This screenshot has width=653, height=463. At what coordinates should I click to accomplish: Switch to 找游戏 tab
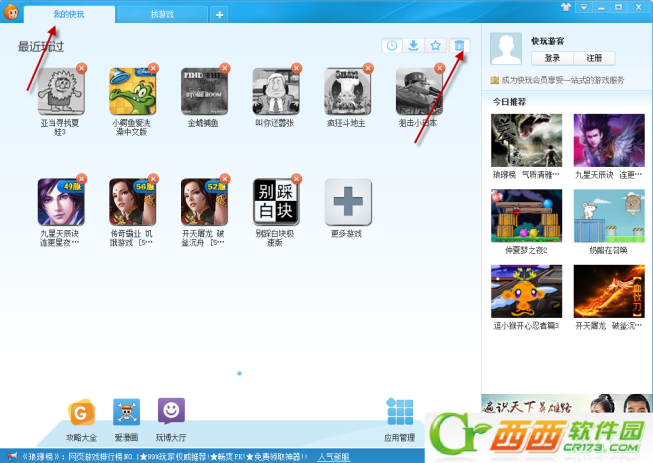[162, 15]
